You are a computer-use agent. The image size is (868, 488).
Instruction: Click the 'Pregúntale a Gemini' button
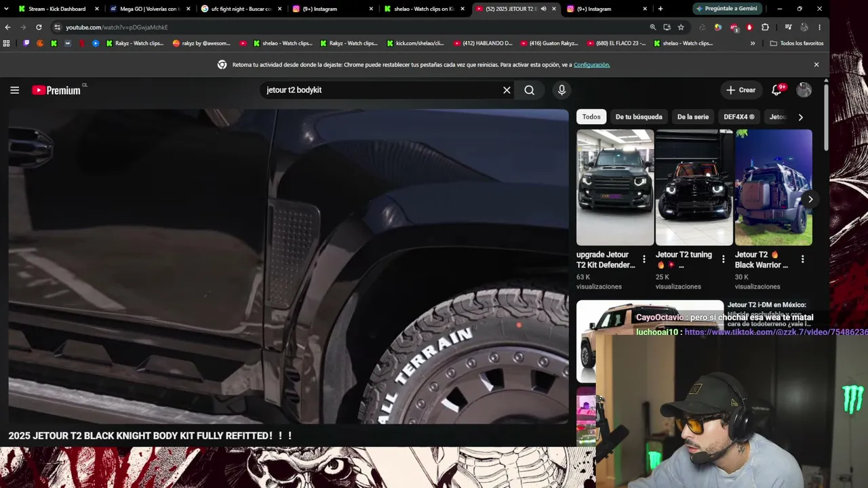(728, 9)
